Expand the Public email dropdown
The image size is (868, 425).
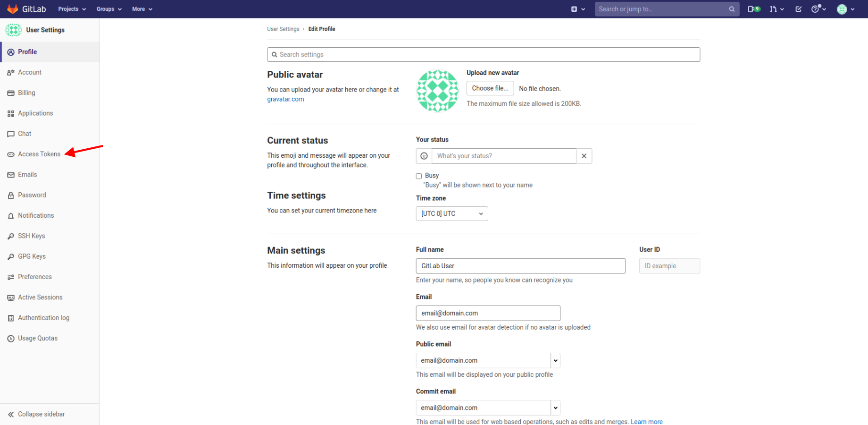coord(556,360)
